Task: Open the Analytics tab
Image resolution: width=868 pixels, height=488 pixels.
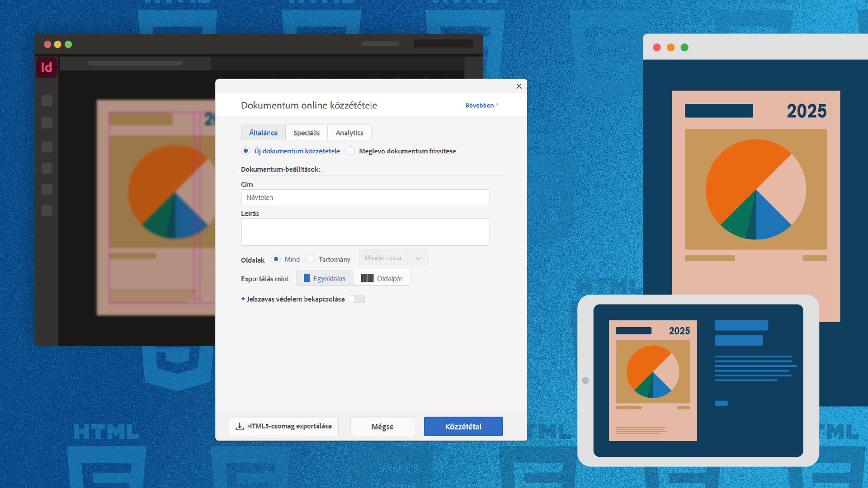Action: pyautogui.click(x=349, y=133)
